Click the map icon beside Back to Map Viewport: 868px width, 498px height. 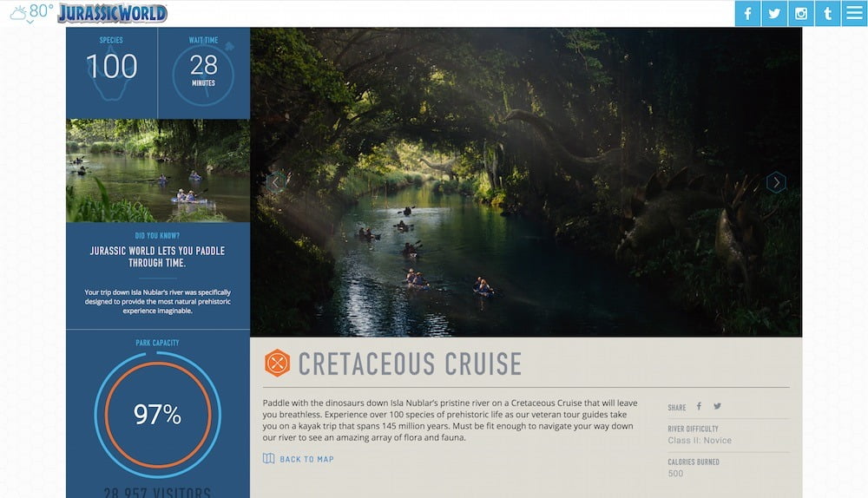(x=268, y=459)
